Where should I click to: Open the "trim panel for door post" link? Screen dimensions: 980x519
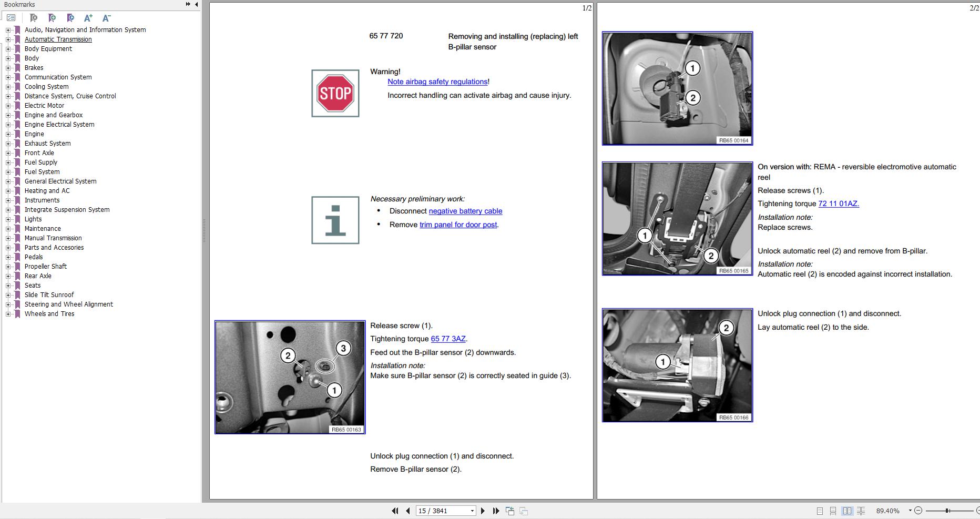coord(458,225)
